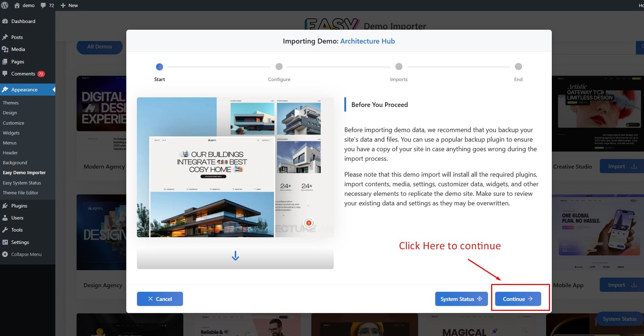This screenshot has height=336, width=644.
Task: Click the target icon on System Status button
Action: pos(480,299)
